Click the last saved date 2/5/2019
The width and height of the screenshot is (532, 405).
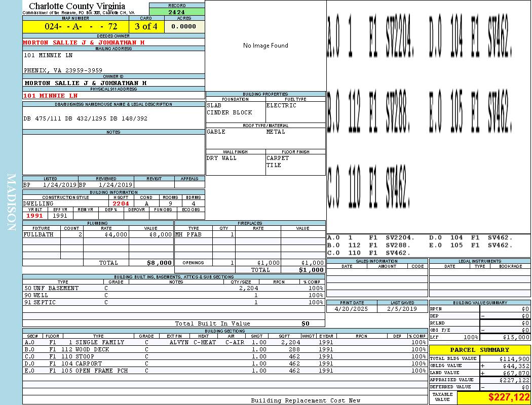point(402,309)
